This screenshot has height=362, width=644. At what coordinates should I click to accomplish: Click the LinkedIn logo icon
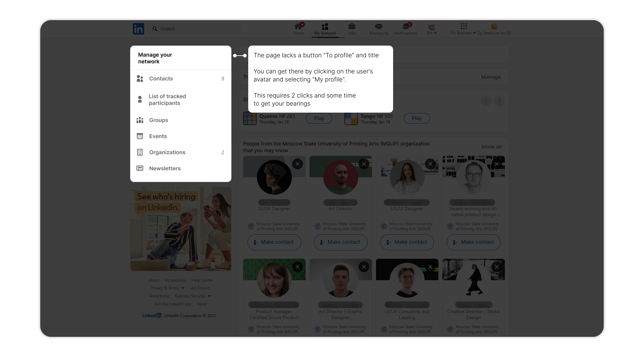[x=138, y=29]
